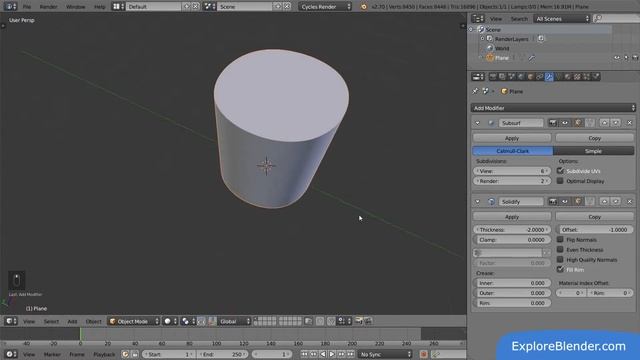
Task: Enable the High Quality Normals checkbox
Action: (560, 259)
